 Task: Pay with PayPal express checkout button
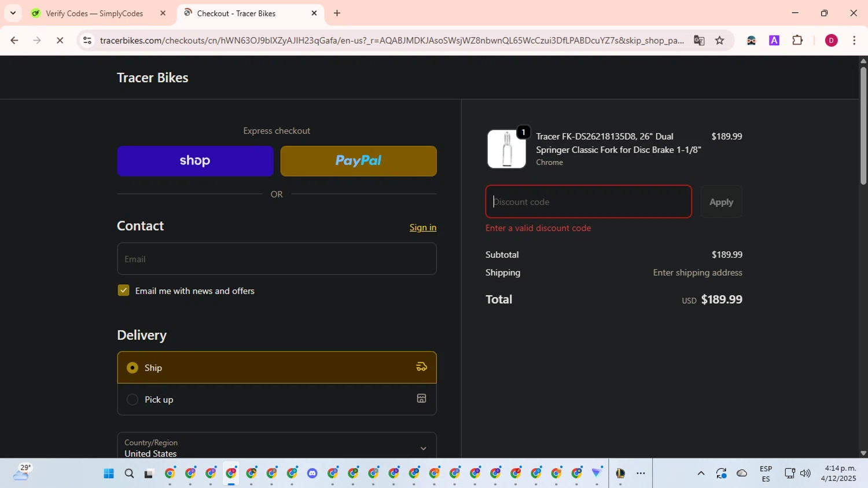tap(359, 161)
